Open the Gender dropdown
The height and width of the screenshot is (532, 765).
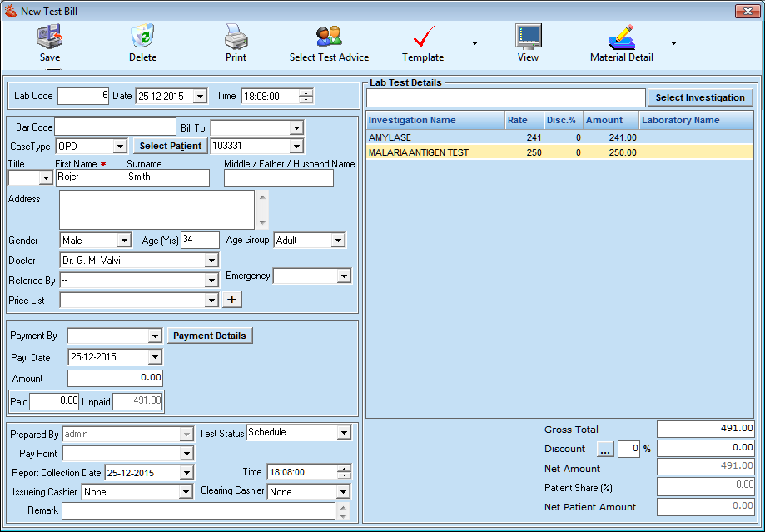tap(124, 241)
